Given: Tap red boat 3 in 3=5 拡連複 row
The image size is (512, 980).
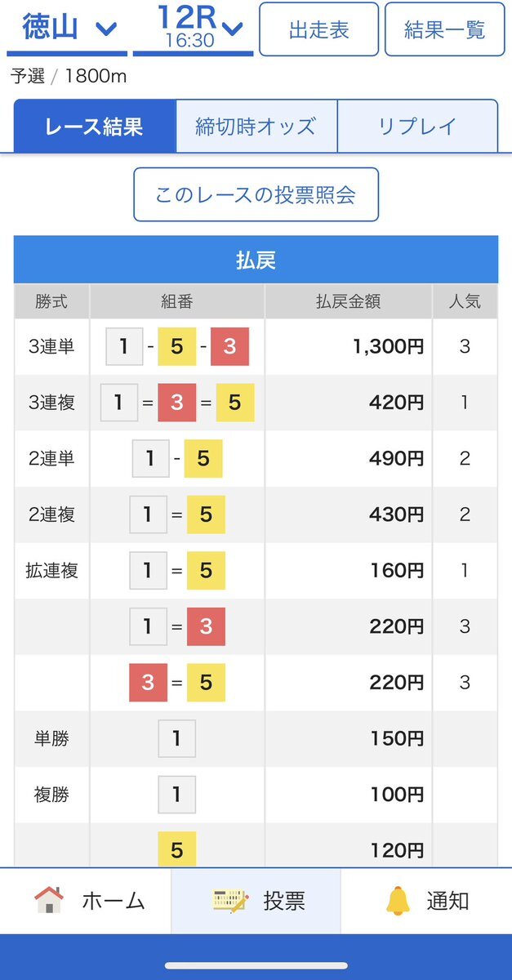Looking at the screenshot, I should [148, 683].
